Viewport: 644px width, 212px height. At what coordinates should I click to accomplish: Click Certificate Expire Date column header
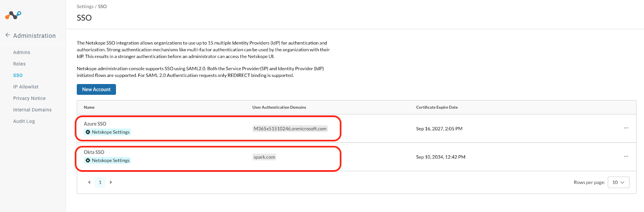tap(437, 107)
